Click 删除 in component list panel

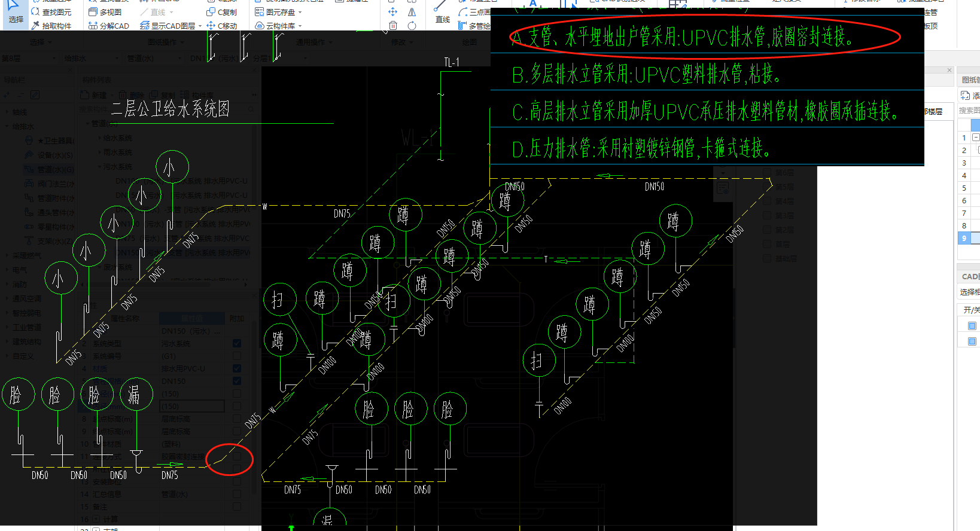click(x=131, y=95)
